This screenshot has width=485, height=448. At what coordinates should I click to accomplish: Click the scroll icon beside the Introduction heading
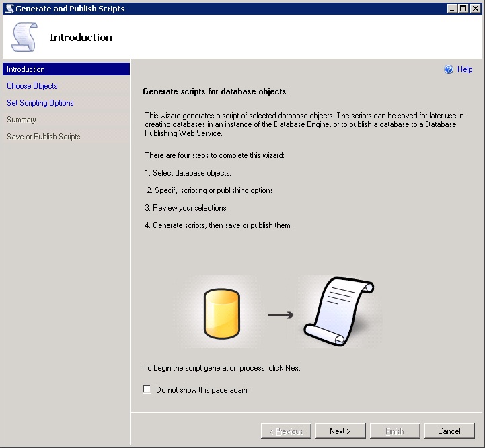tap(24, 37)
